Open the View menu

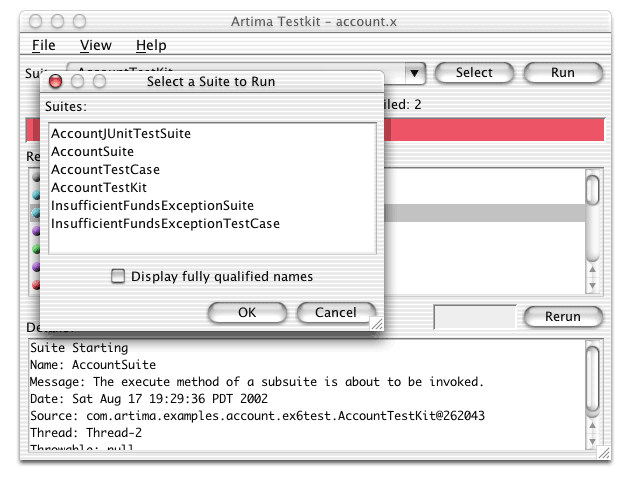point(96,45)
